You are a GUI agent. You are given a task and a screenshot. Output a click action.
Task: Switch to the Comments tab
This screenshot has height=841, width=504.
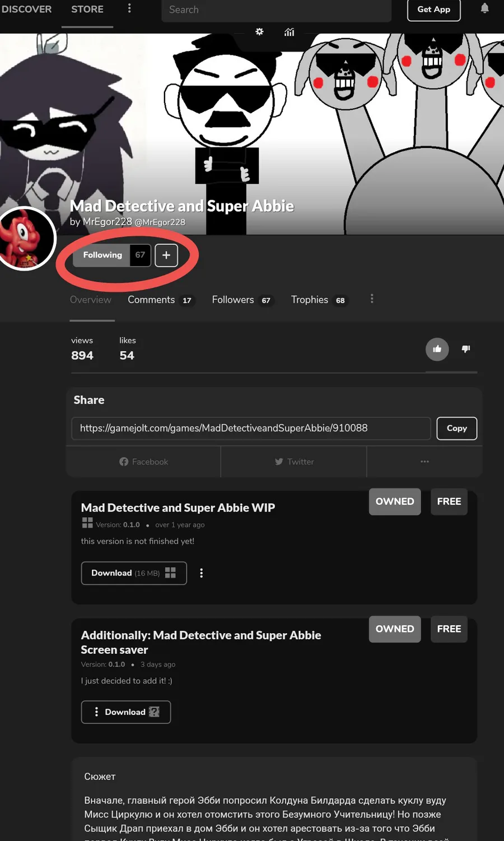tap(160, 300)
